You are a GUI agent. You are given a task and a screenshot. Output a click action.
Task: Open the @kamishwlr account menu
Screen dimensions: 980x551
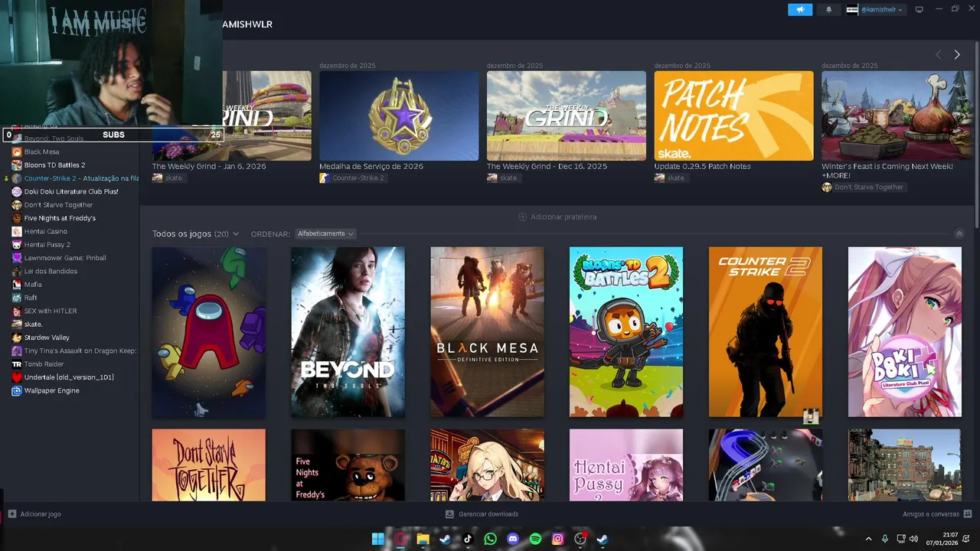[875, 10]
